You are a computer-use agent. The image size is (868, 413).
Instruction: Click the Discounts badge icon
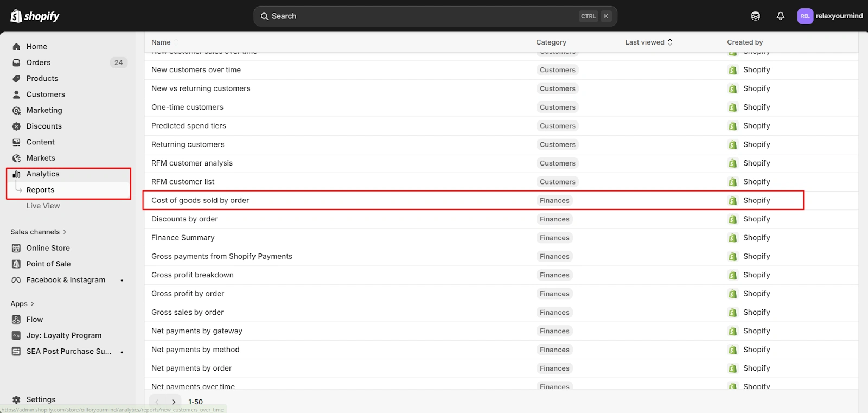pos(16,126)
